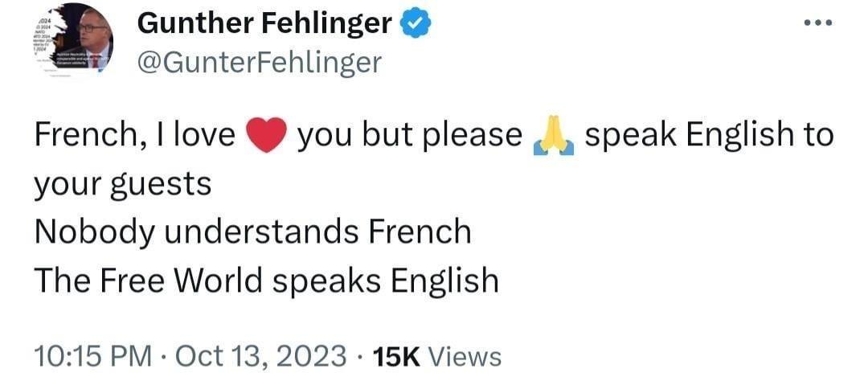The width and height of the screenshot is (868, 381).
Task: Click the "you but please" text
Action: pos(409,136)
